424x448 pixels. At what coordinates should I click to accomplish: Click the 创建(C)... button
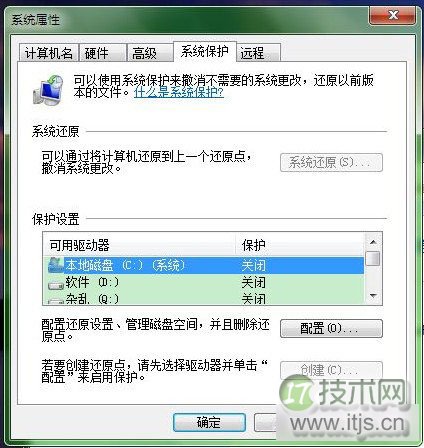point(331,370)
